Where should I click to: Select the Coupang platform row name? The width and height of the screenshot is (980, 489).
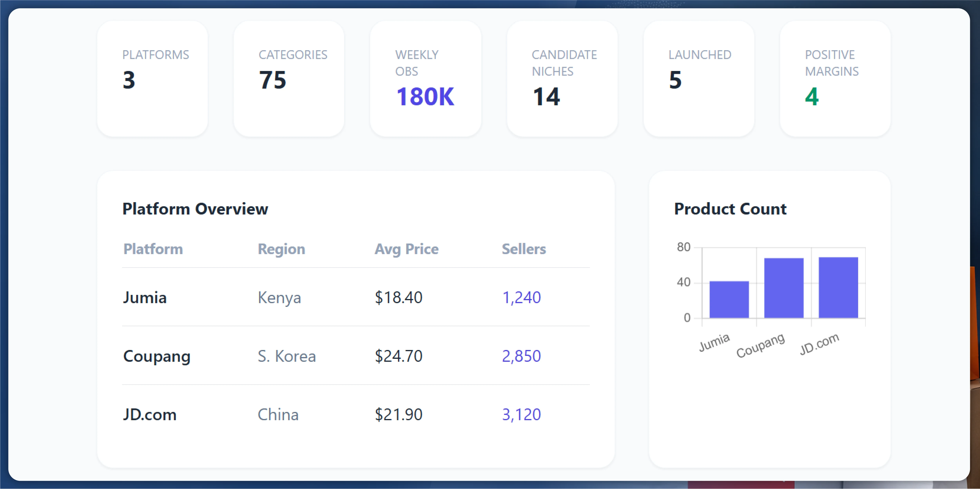pyautogui.click(x=157, y=357)
